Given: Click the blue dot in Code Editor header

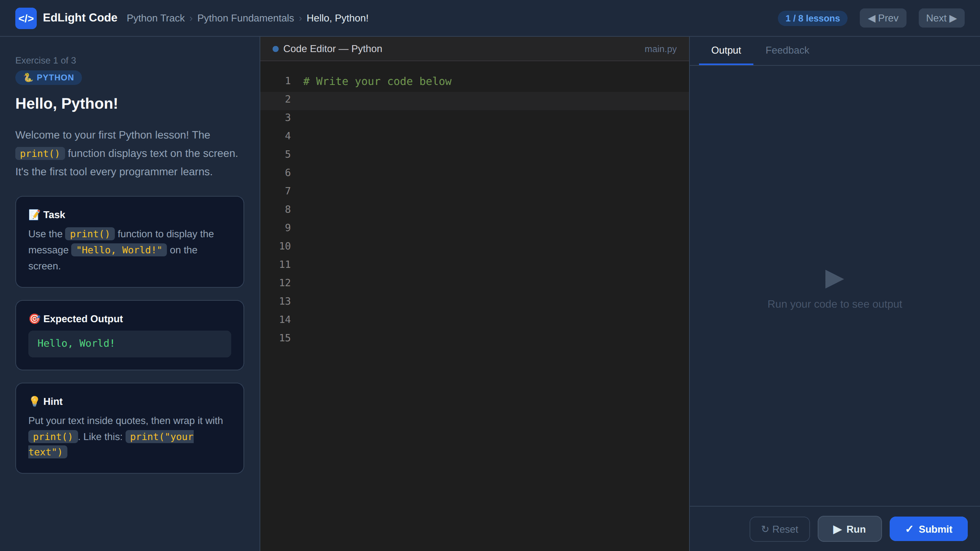Looking at the screenshot, I should [275, 49].
